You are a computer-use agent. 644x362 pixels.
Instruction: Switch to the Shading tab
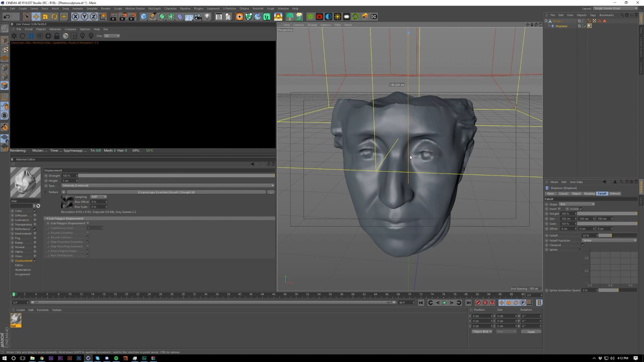589,193
